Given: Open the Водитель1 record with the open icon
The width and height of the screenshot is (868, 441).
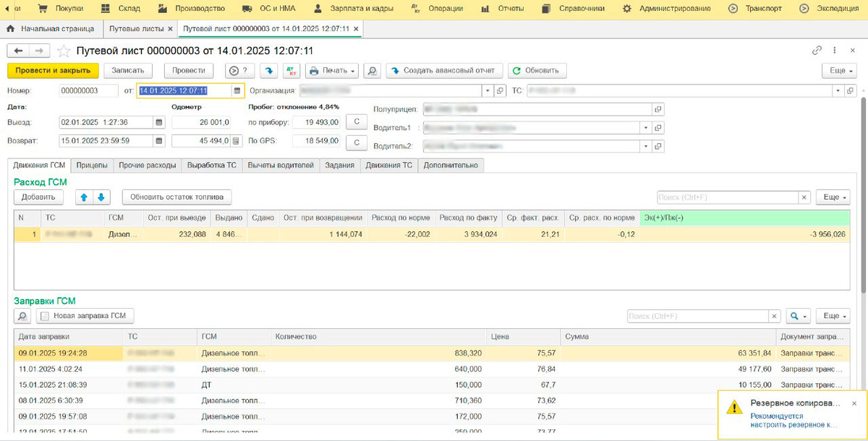Looking at the screenshot, I should 658,127.
